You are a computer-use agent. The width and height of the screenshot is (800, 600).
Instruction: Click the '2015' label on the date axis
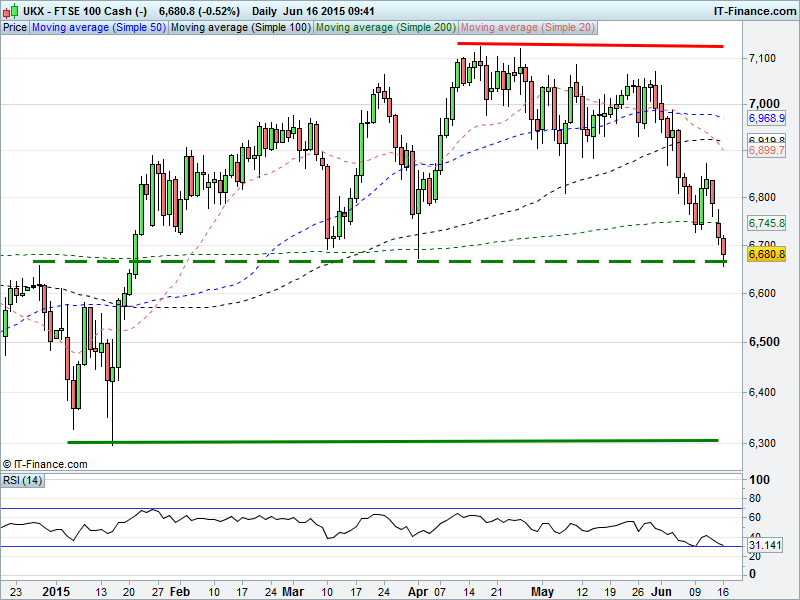click(58, 591)
